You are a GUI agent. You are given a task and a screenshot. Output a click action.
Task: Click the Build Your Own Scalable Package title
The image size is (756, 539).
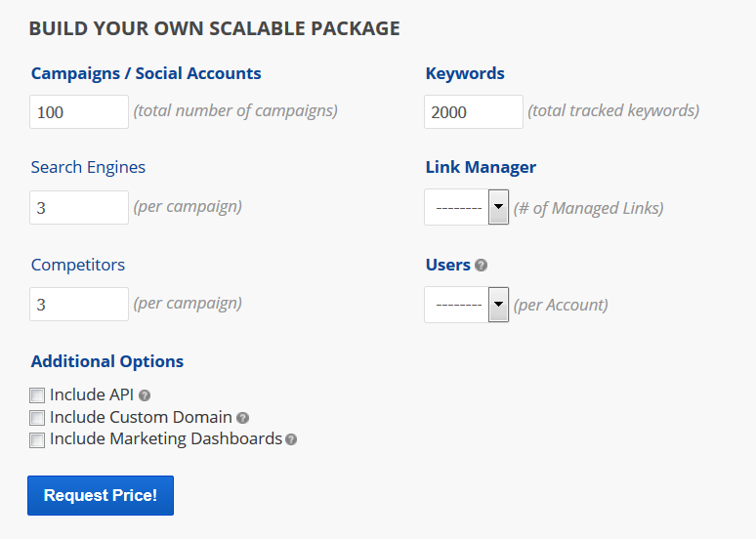pos(214,28)
